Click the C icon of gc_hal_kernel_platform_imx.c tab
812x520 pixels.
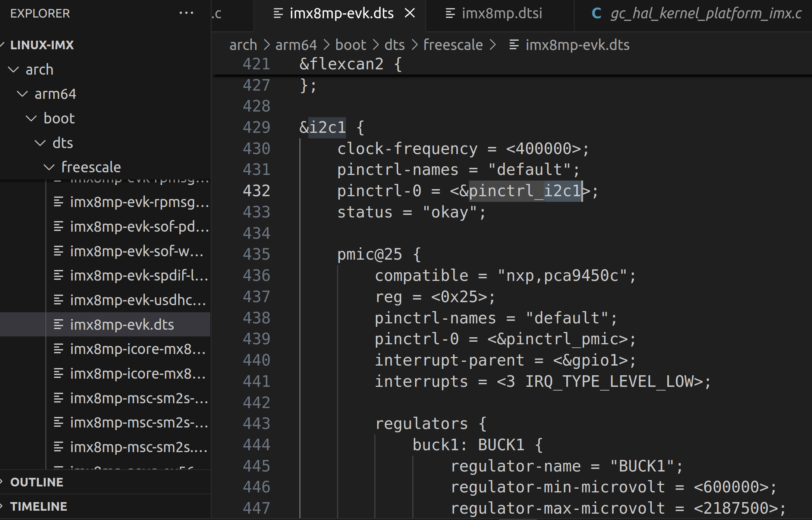click(x=596, y=13)
